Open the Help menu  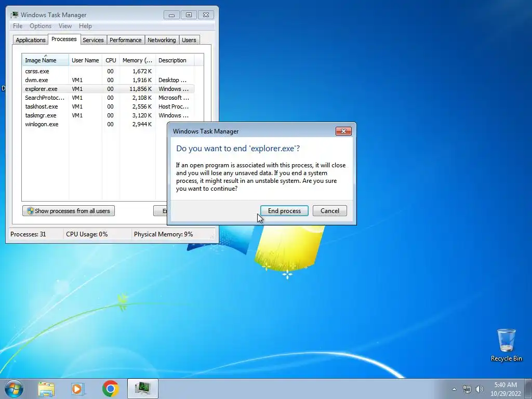click(85, 26)
